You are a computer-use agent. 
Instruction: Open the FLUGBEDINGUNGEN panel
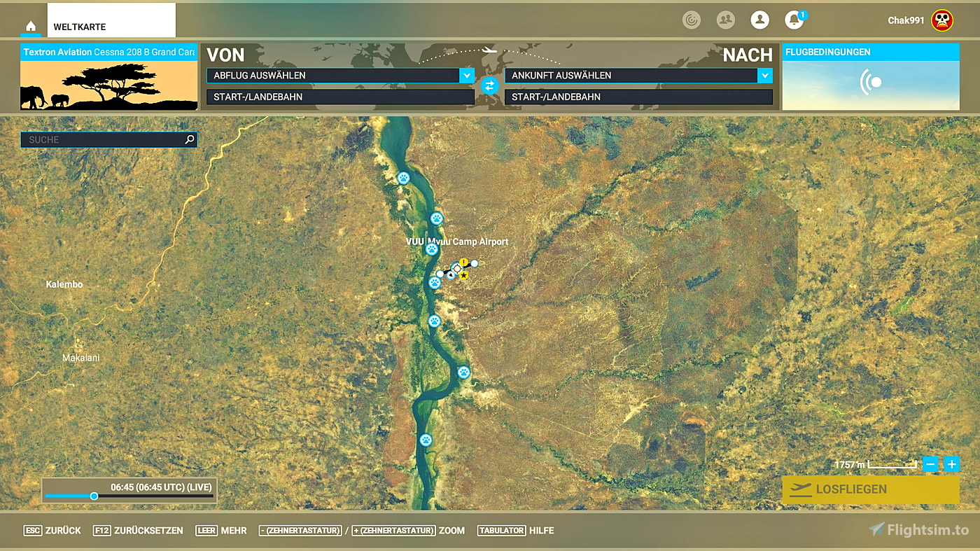871,77
